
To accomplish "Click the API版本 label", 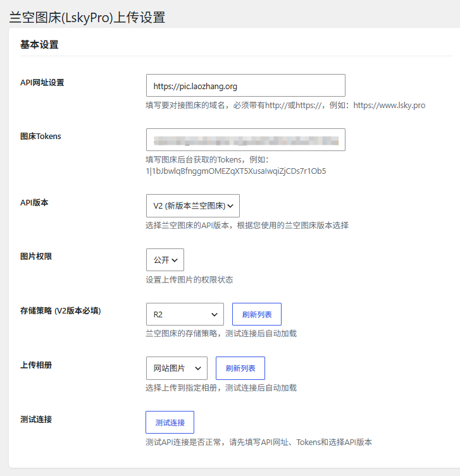I will 34,202.
